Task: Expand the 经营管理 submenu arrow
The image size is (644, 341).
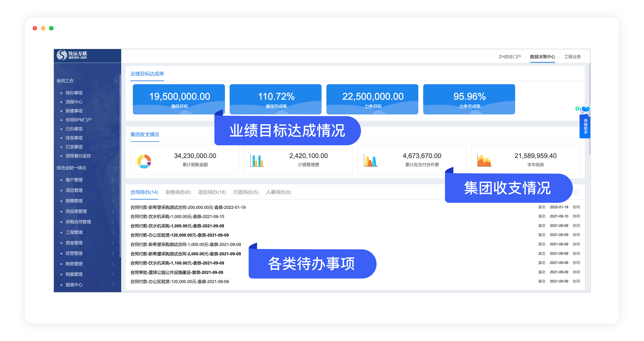Action: [x=113, y=253]
